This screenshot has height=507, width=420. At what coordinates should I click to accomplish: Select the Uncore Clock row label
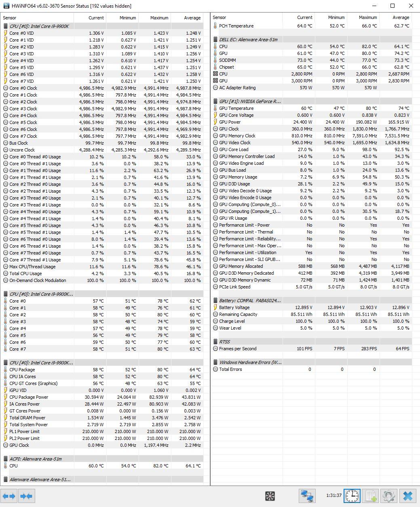[x=22, y=150]
